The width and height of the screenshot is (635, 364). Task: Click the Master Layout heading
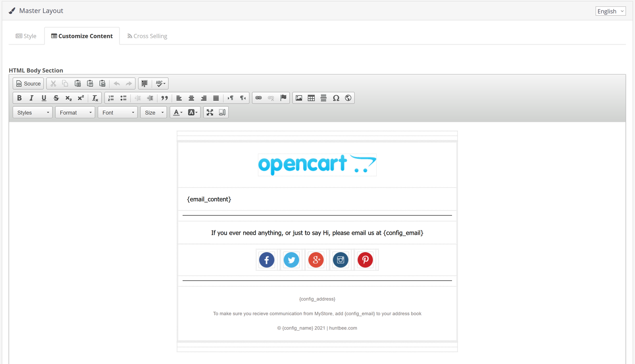point(41,11)
